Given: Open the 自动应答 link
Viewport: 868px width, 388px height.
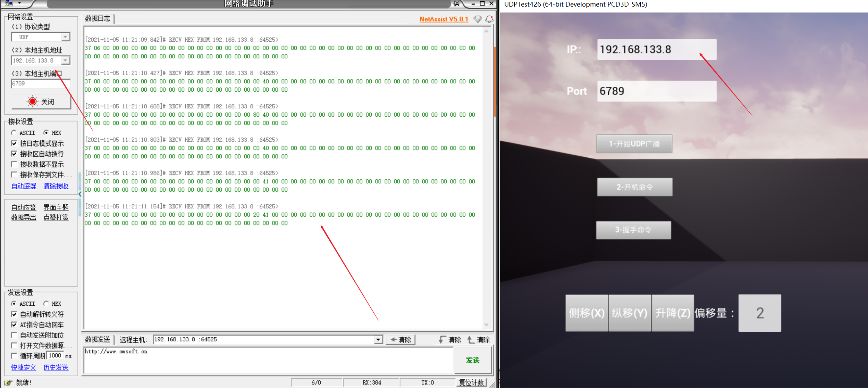Looking at the screenshot, I should tap(24, 207).
